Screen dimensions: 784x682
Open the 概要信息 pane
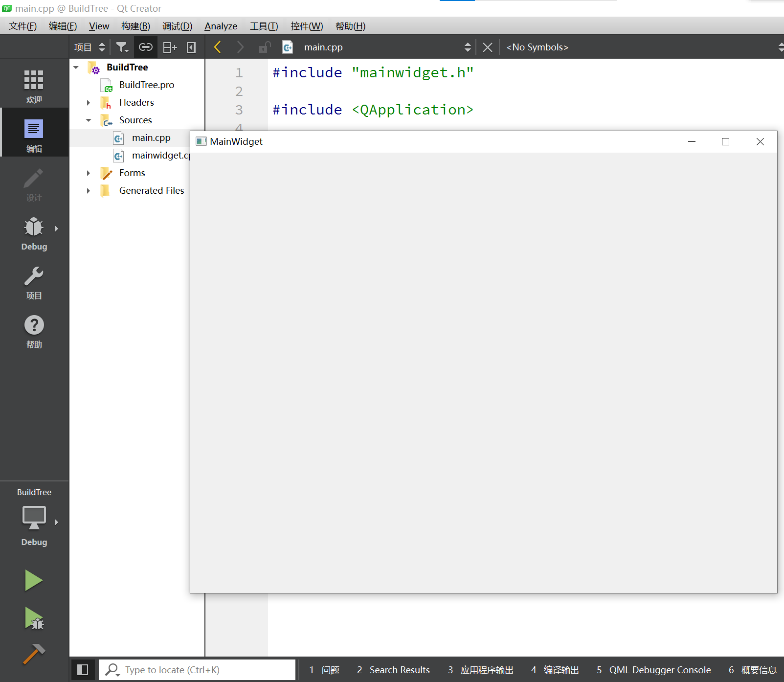pos(753,670)
